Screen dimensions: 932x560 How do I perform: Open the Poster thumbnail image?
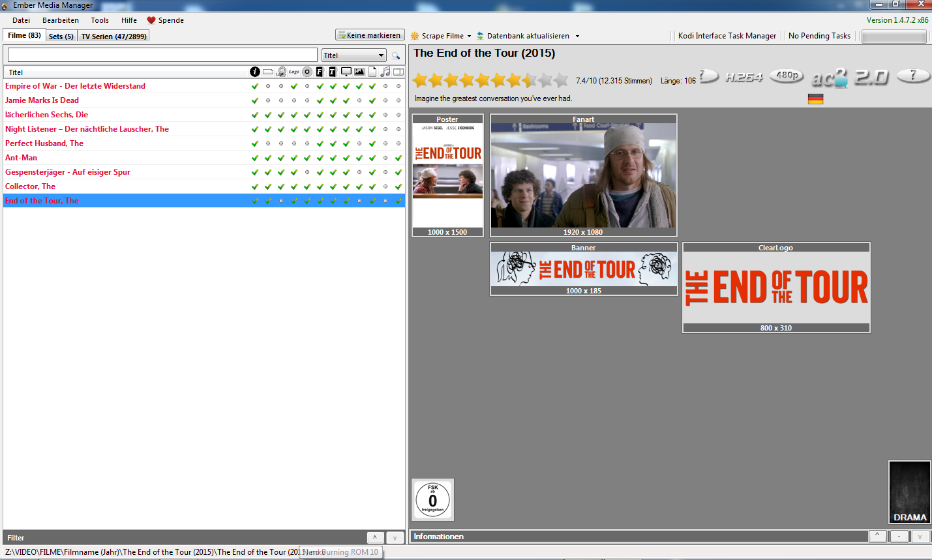click(x=447, y=175)
